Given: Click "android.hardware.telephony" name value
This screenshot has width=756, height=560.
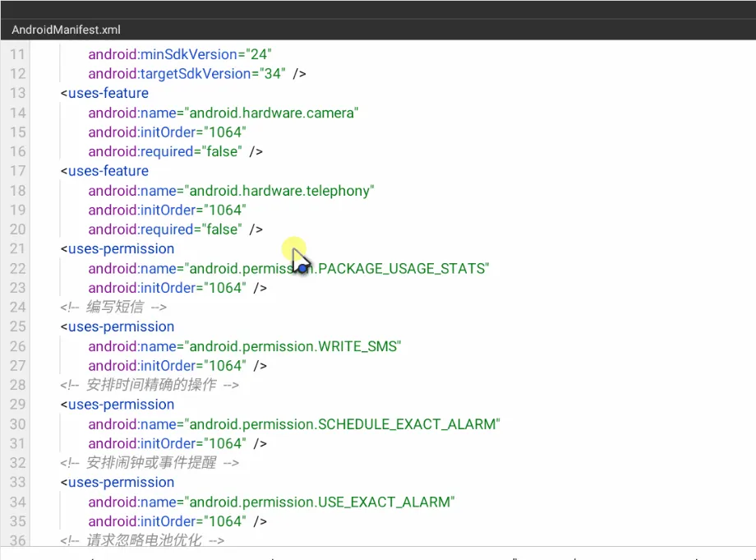Looking at the screenshot, I should (x=279, y=191).
